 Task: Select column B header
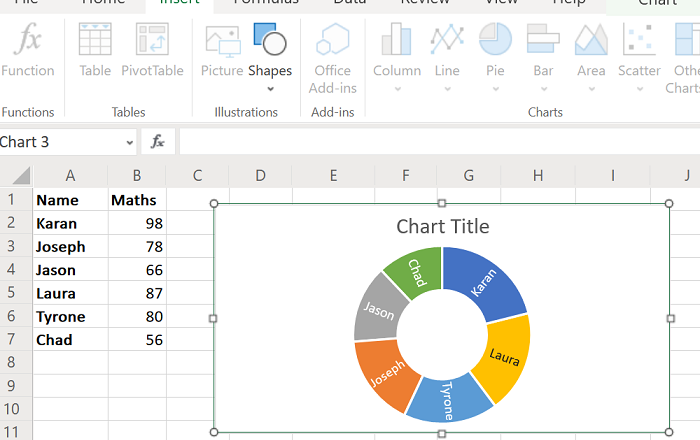pos(137,175)
